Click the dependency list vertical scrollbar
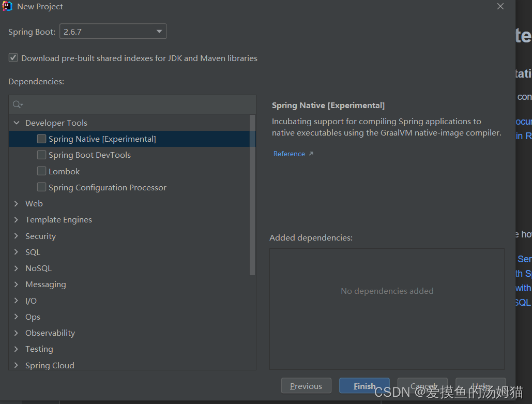Viewport: 532px width, 404px height. 252,195
